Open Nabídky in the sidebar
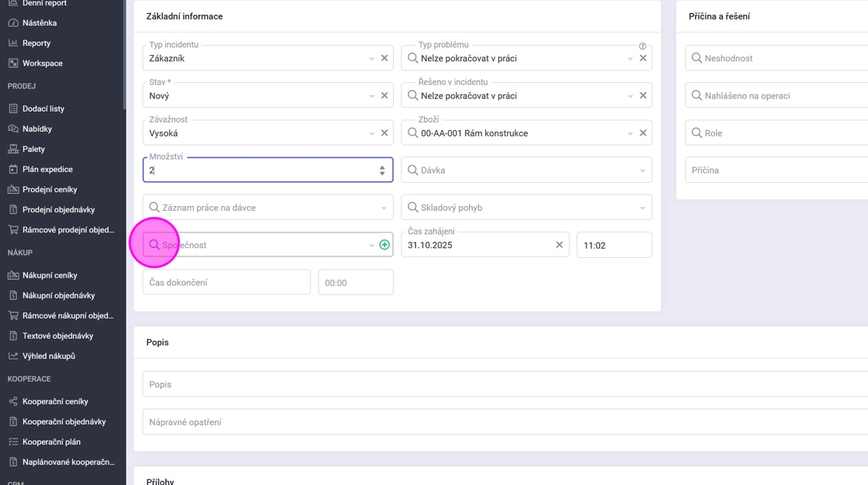Viewport: 868px width, 485px height. click(x=37, y=129)
